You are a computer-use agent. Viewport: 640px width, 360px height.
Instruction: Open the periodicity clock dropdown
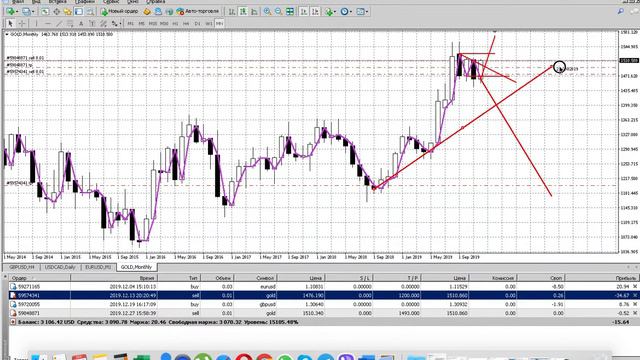click(346, 12)
